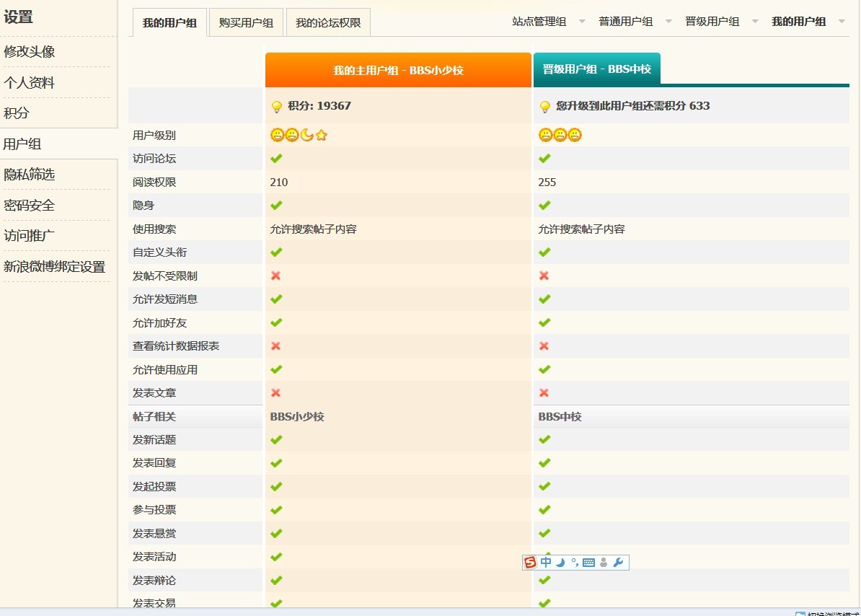This screenshot has width=861, height=616.
Task: Go to 修改头像 in the settings sidebar
Action: tap(30, 52)
